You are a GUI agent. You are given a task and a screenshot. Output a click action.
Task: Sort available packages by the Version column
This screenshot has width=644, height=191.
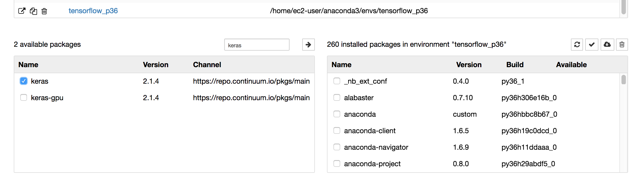[x=156, y=64]
